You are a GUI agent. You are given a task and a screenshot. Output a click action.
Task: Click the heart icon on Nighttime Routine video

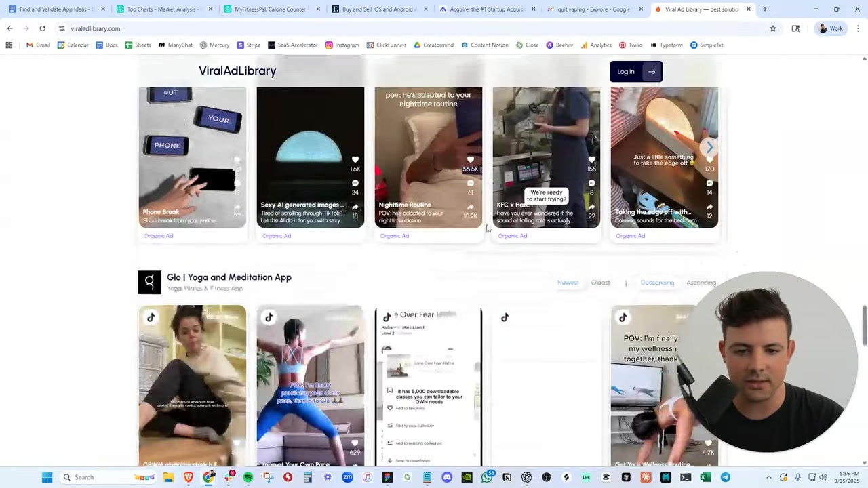pos(471,160)
